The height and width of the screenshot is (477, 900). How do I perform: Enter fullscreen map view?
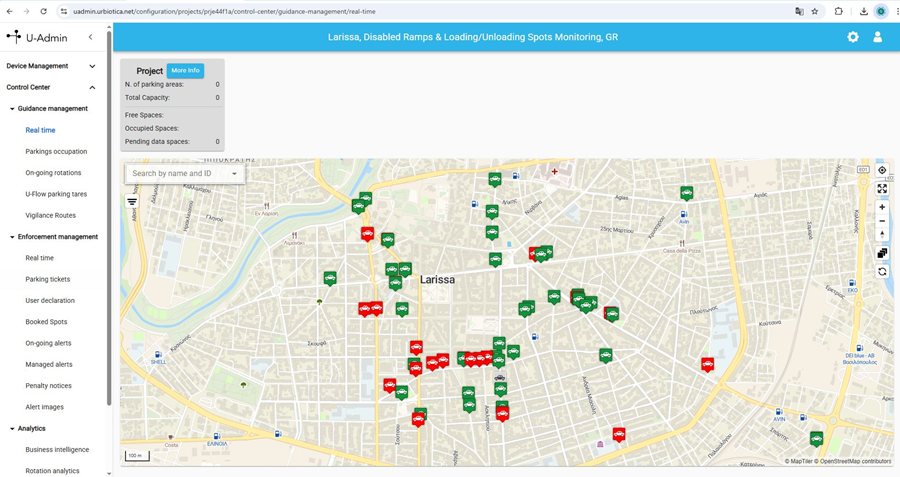click(x=882, y=188)
